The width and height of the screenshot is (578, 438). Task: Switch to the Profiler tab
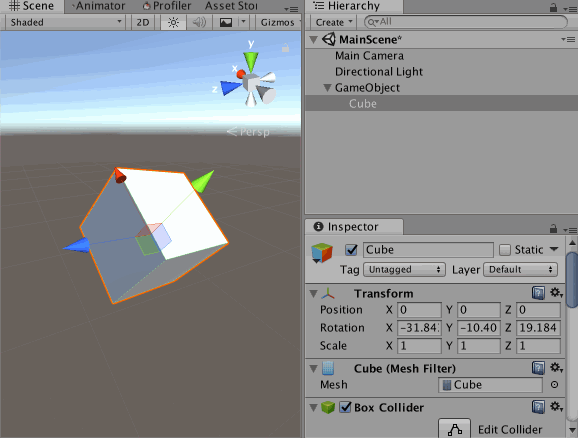pyautogui.click(x=167, y=6)
